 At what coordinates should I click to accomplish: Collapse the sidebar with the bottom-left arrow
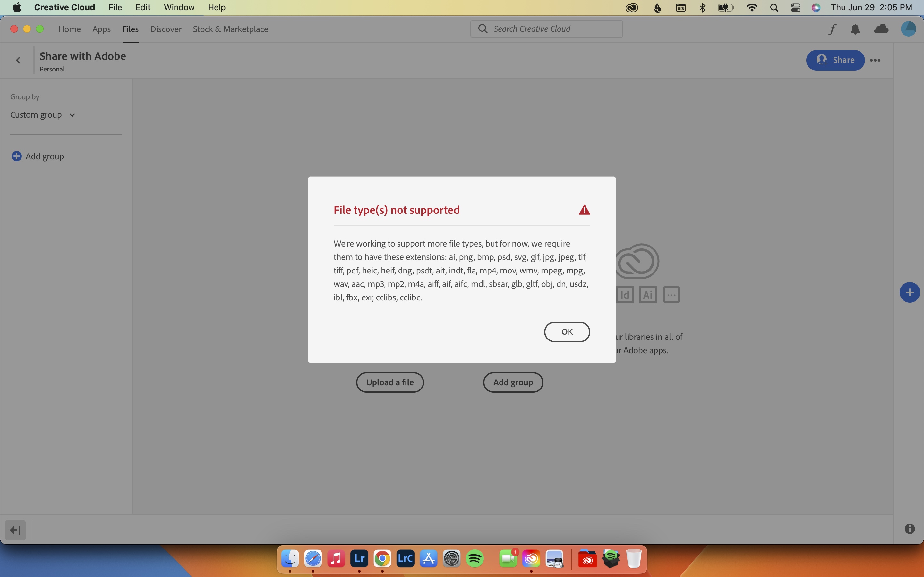click(15, 530)
